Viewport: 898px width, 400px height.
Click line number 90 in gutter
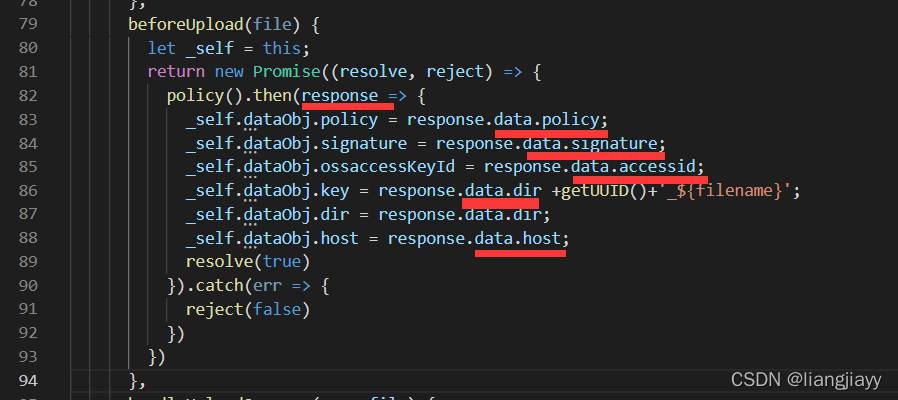pos(28,285)
